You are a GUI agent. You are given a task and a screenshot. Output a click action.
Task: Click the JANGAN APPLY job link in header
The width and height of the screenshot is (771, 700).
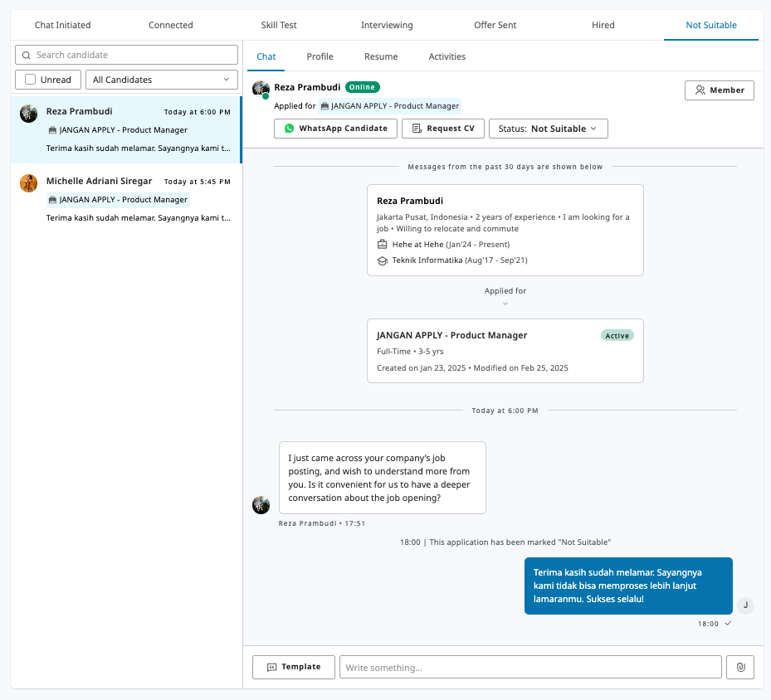[x=390, y=106]
